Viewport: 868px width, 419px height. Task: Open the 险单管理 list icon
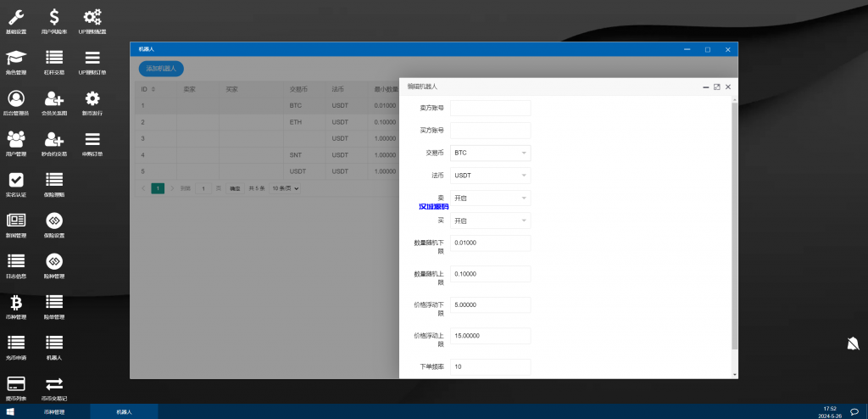click(x=54, y=302)
